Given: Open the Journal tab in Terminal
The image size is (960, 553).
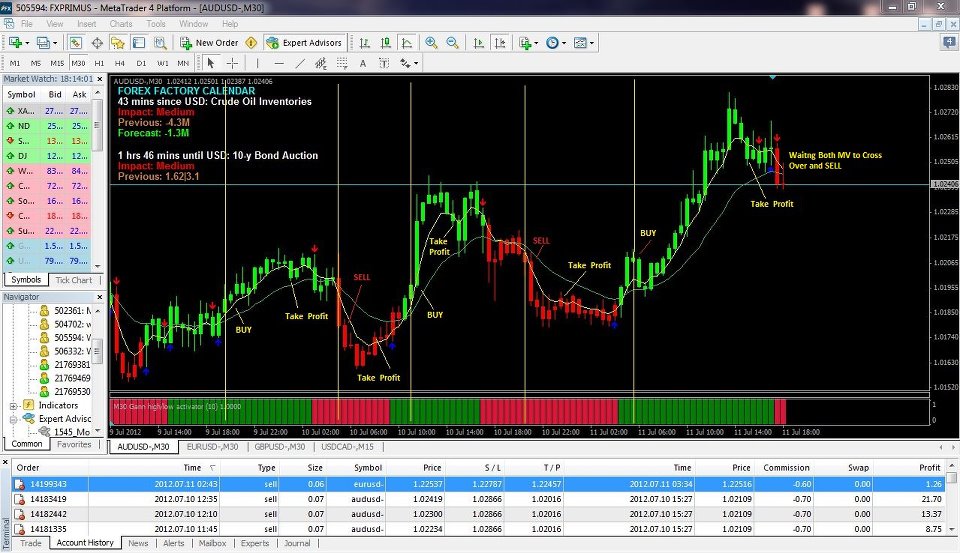Looking at the screenshot, I should pyautogui.click(x=297, y=543).
